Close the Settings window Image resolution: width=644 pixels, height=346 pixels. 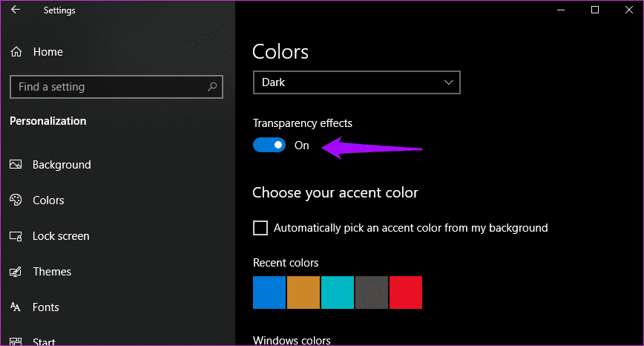[x=629, y=10]
